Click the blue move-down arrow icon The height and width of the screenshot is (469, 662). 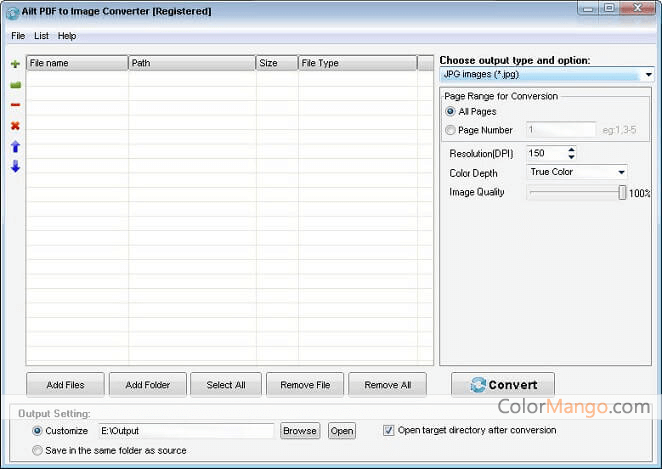click(15, 166)
